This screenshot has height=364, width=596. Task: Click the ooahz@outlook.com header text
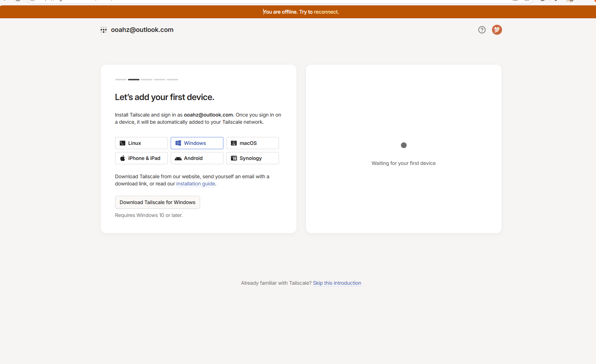[142, 30]
